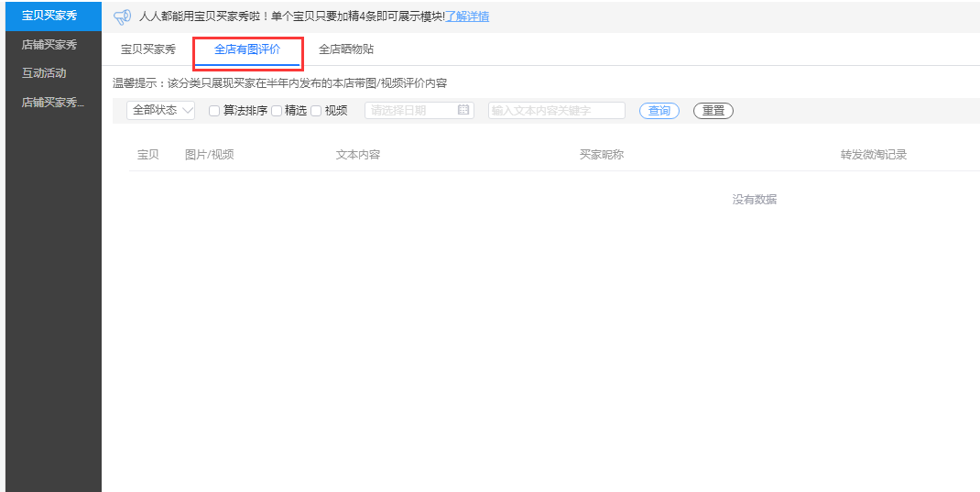Select the 全店有图评价 tab

(247, 49)
